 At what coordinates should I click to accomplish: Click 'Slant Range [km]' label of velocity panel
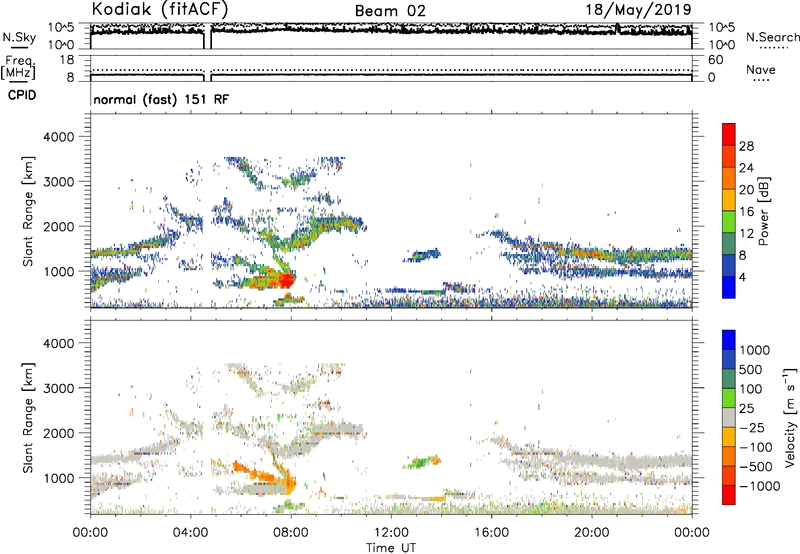tap(28, 418)
